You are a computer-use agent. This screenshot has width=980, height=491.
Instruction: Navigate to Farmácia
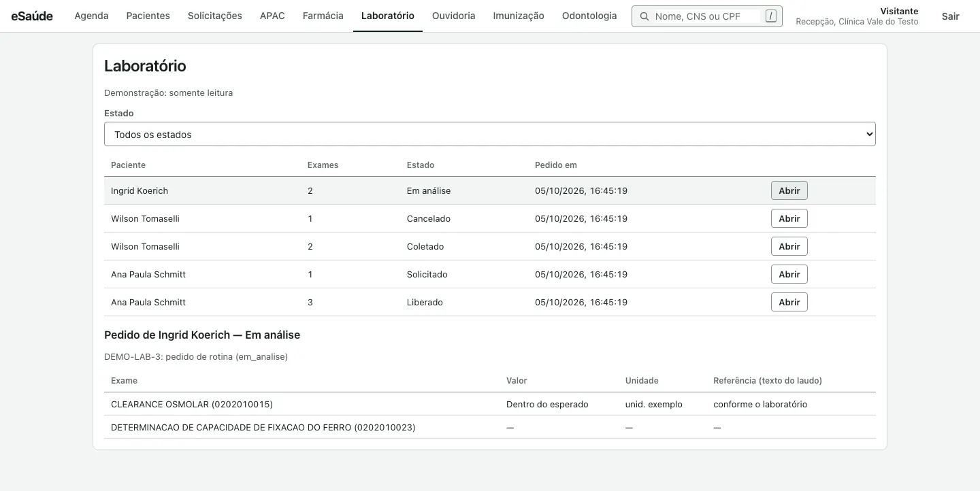323,16
